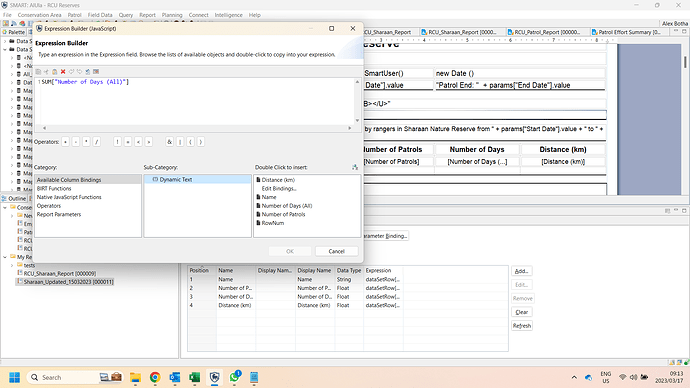
Task: Click the Redo arrow icon in Expression Builder
Action: (79, 72)
